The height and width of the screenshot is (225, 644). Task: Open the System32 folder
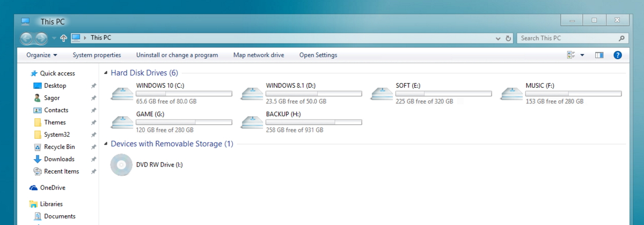(x=57, y=135)
